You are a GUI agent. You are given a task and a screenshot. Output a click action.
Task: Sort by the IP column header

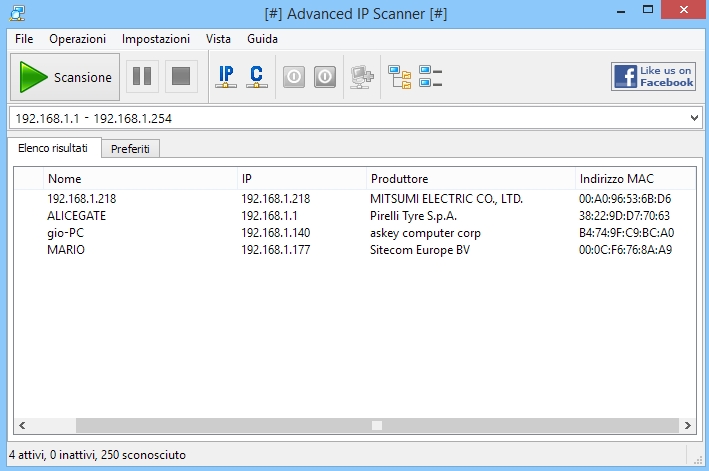[x=302, y=179]
